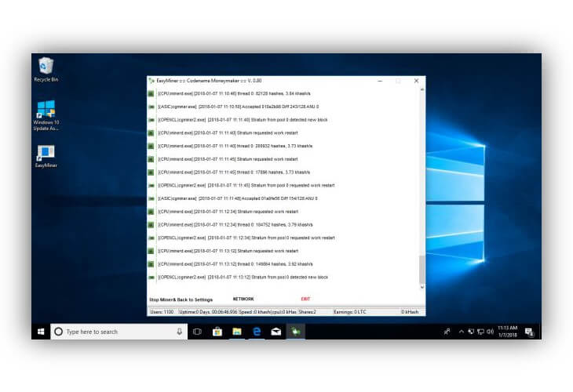Launch Microsoft Edge from the taskbar
The height and width of the screenshot is (392, 573).
257,332
